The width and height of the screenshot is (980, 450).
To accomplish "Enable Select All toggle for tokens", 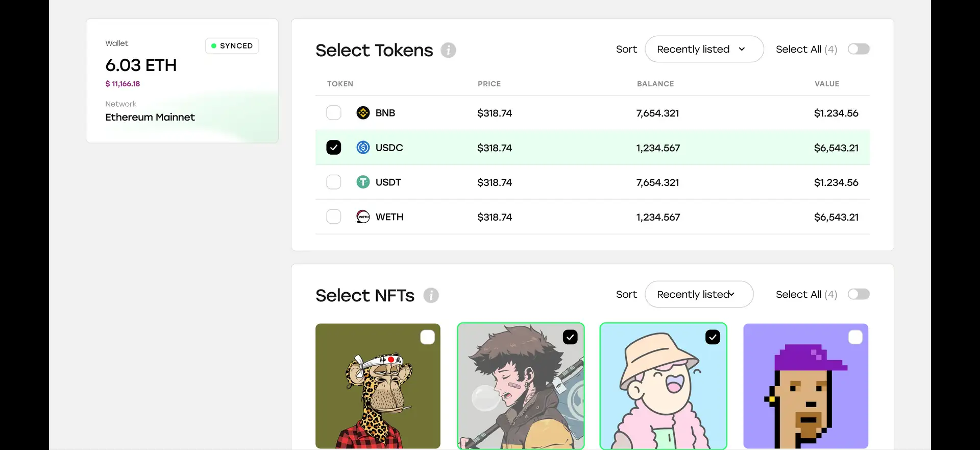I will click(x=859, y=49).
